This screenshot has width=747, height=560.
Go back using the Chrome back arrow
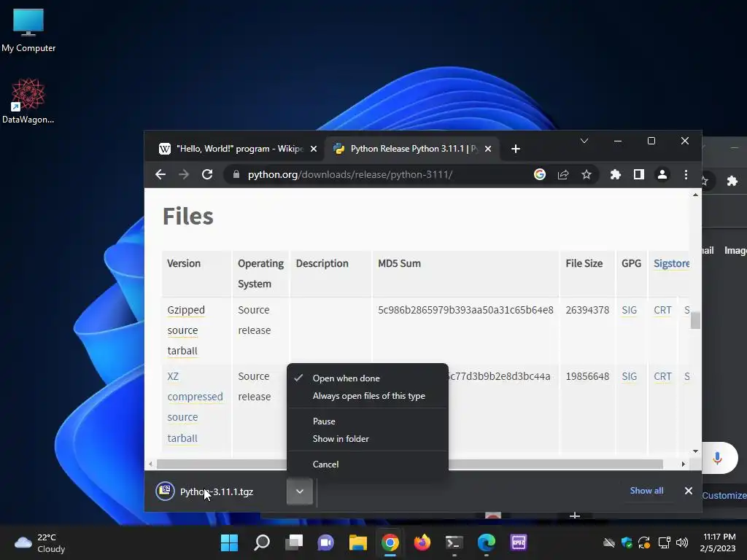[x=160, y=175]
